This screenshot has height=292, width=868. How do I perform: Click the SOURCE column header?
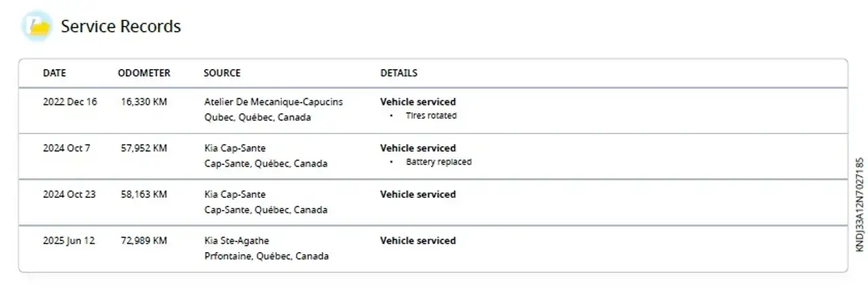(x=222, y=73)
